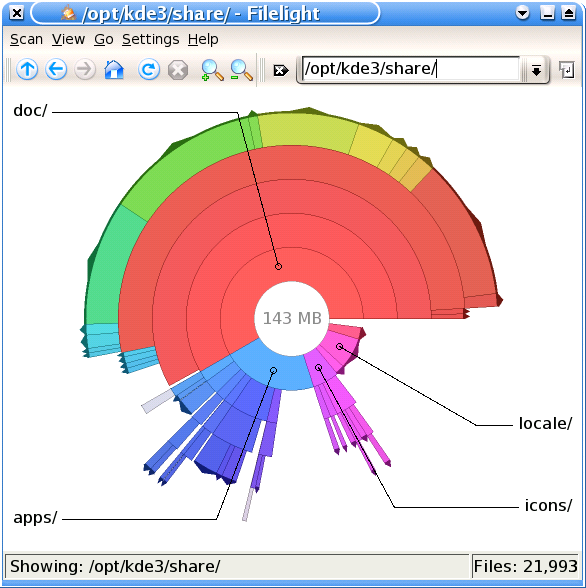
Task: Click the Go button beside the location bar
Action: [x=567, y=70]
